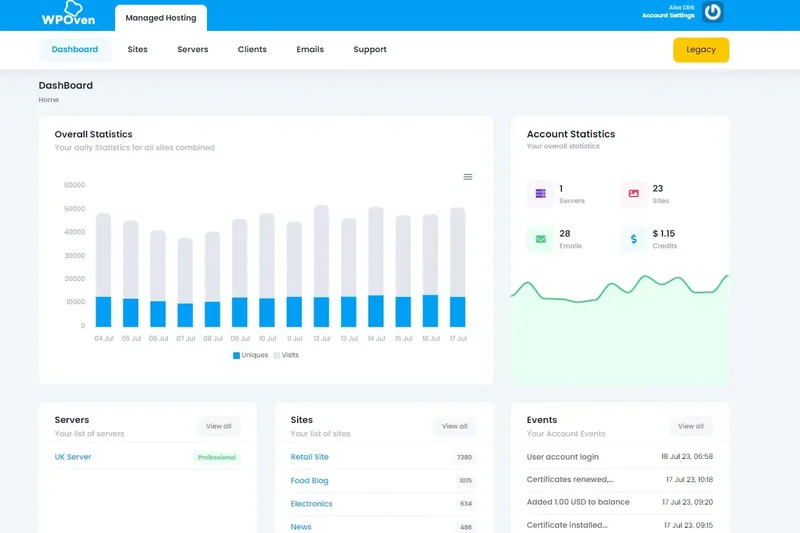The image size is (800, 533).
Task: Open the UK Server link
Action: coord(73,457)
